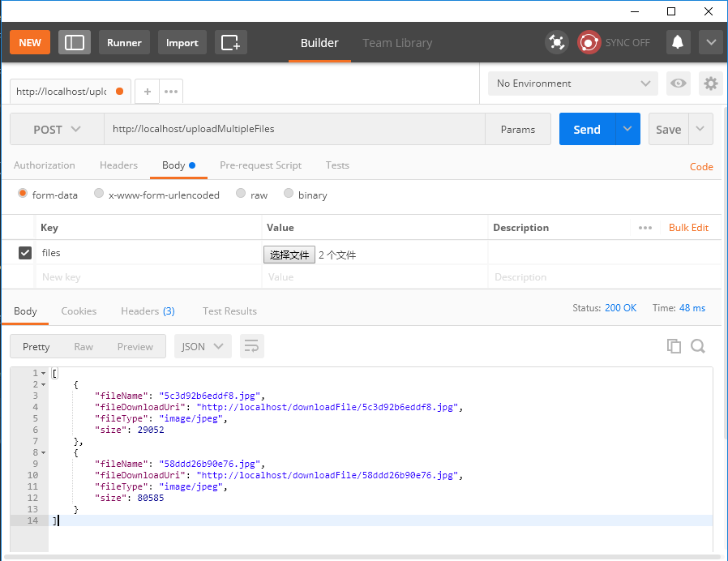Click the request URL input field
The width and height of the screenshot is (728, 561).
point(294,130)
